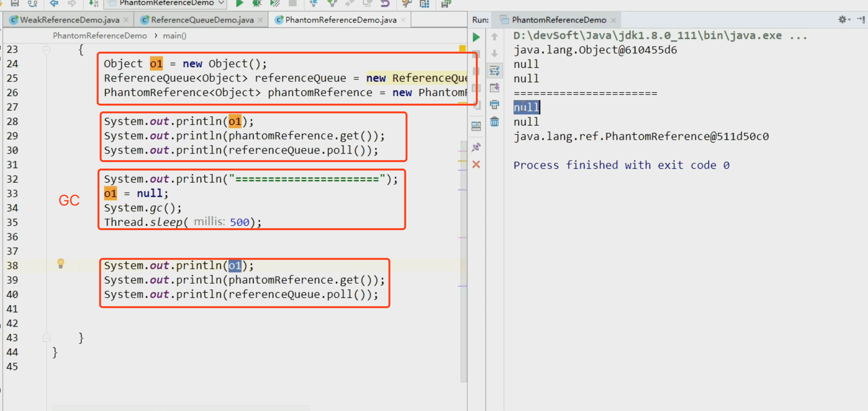Viewport: 868px width, 411px height.
Task: Click the restore layout icon in Run panel
Action: (x=476, y=126)
